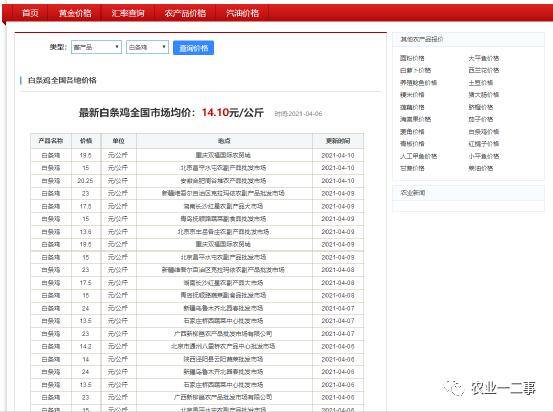Click the 更新时间 column header

338,141
